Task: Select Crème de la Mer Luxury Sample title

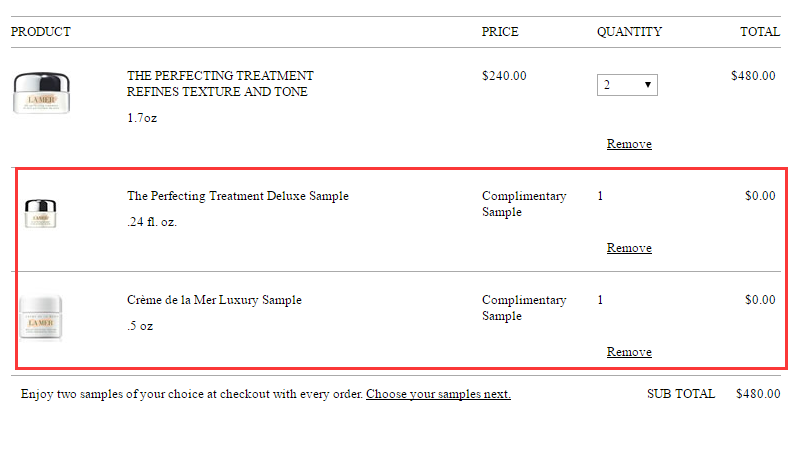Action: (x=214, y=300)
